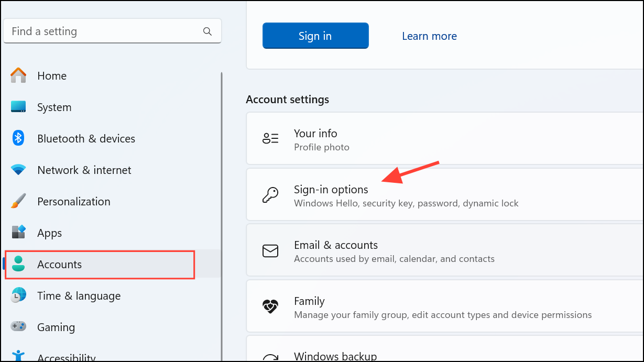Open the Learn more link
Viewport: 644px width, 362px height.
pyautogui.click(x=429, y=36)
